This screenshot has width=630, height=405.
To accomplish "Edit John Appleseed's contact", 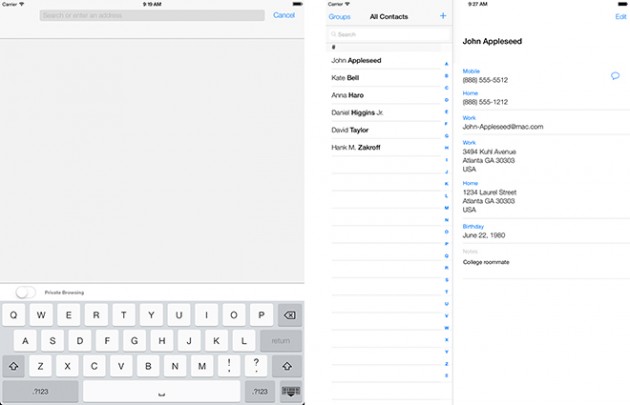I will point(620,16).
